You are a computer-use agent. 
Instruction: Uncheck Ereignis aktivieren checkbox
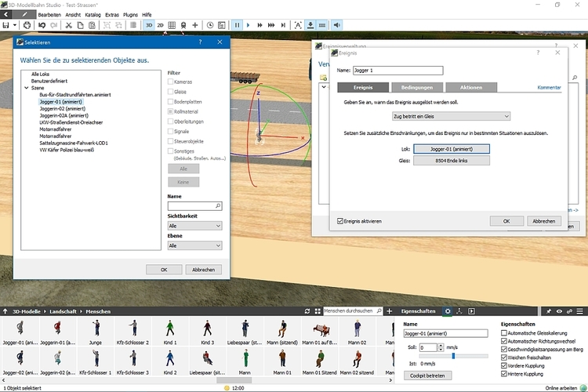coord(339,221)
